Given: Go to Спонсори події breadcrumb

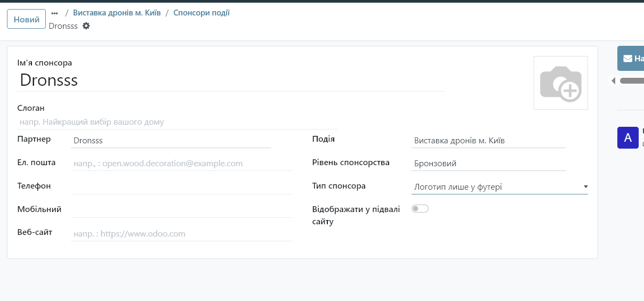Looking at the screenshot, I should (202, 13).
